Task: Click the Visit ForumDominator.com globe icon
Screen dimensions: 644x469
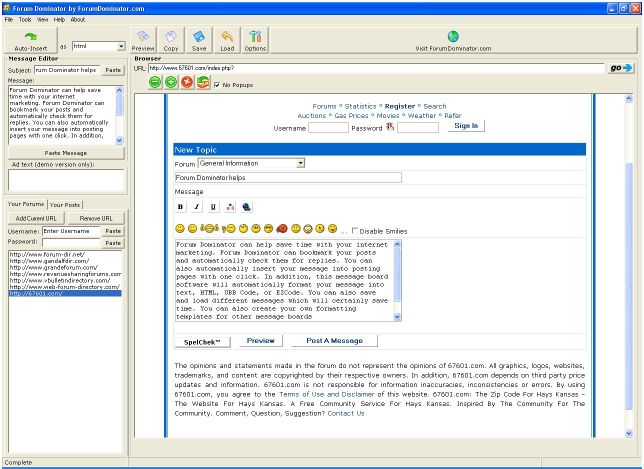Action: (x=453, y=37)
